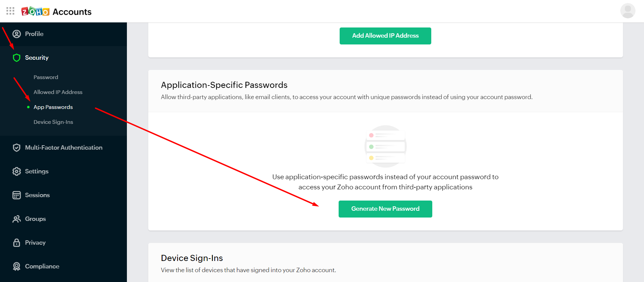
Task: Click the green Security shield icon
Action: (17, 58)
